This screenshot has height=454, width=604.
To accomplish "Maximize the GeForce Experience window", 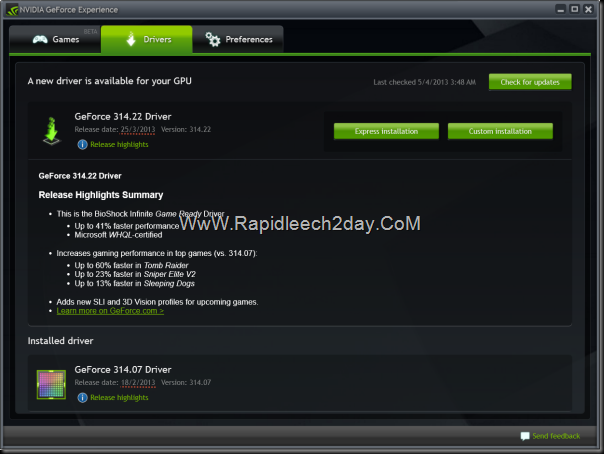I will [x=574, y=9].
